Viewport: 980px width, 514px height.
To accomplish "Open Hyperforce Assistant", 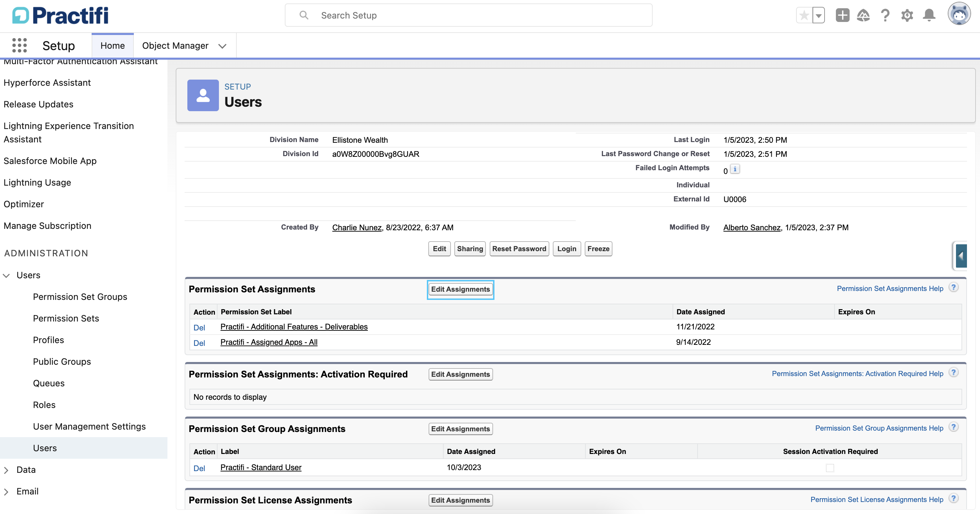I will (x=47, y=83).
